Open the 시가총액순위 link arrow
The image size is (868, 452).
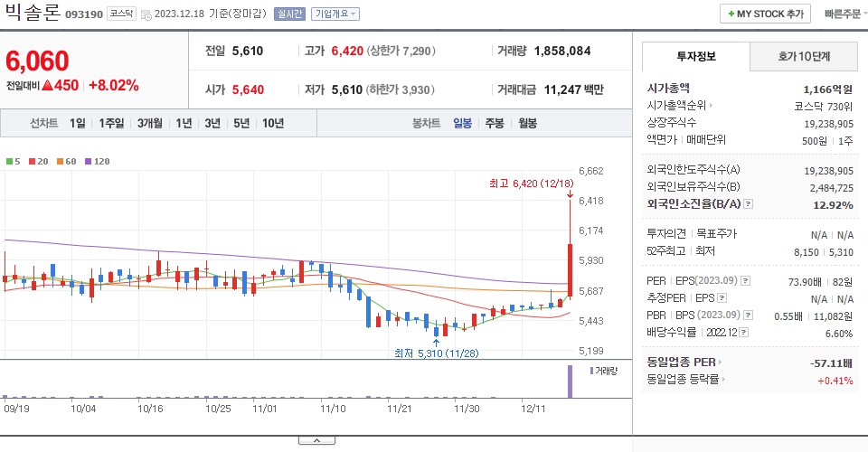(711, 105)
